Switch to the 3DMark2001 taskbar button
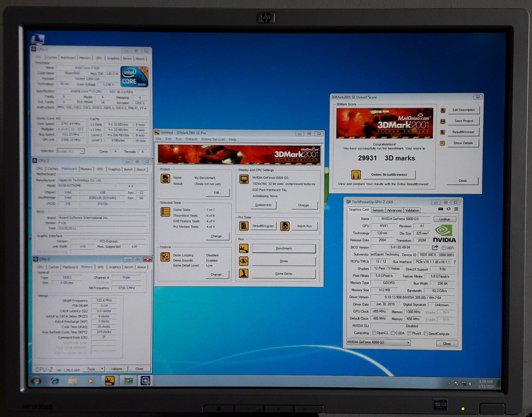Viewport: 532px width, 417px height. (109, 381)
